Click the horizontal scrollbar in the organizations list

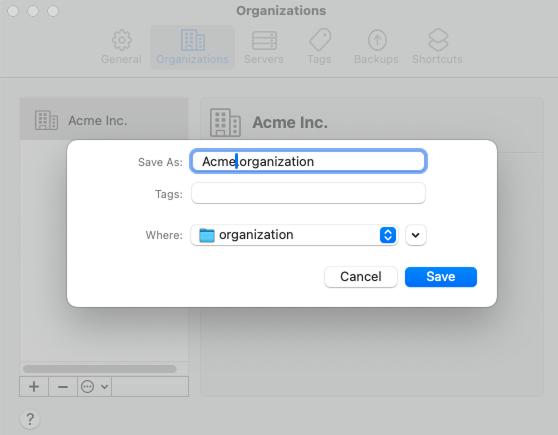click(100, 368)
